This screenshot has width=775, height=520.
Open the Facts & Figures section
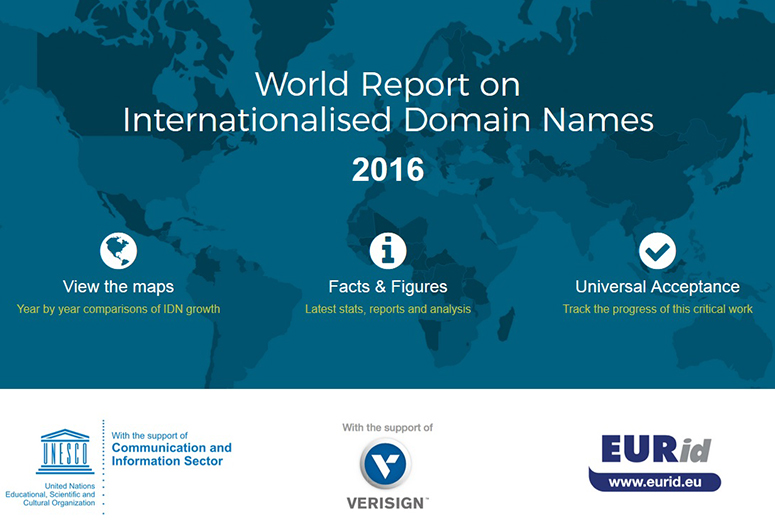[x=388, y=287]
